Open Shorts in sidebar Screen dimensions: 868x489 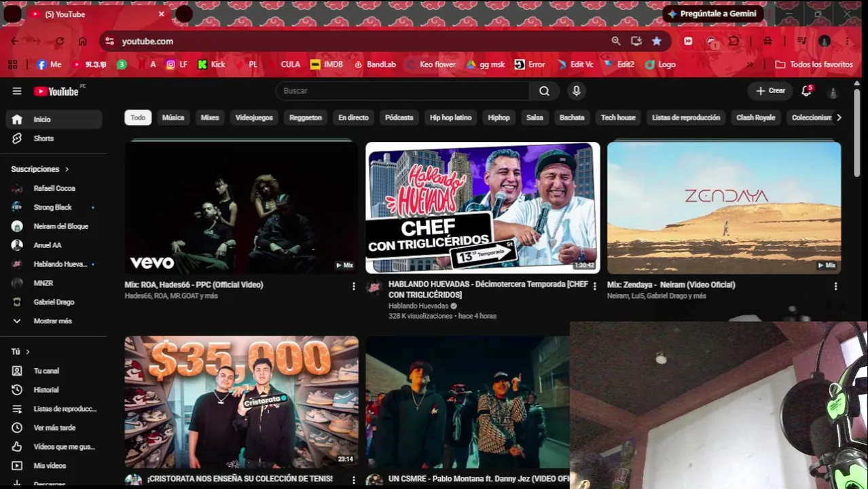click(54, 139)
